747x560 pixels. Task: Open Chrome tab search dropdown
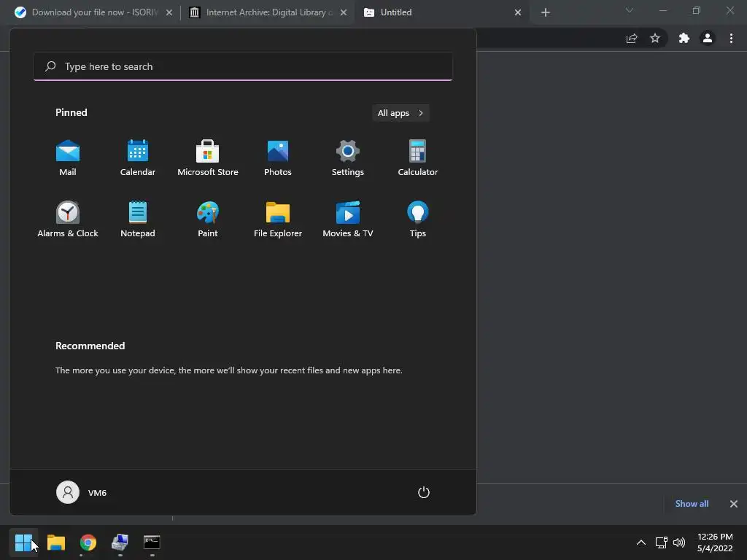[x=630, y=10]
